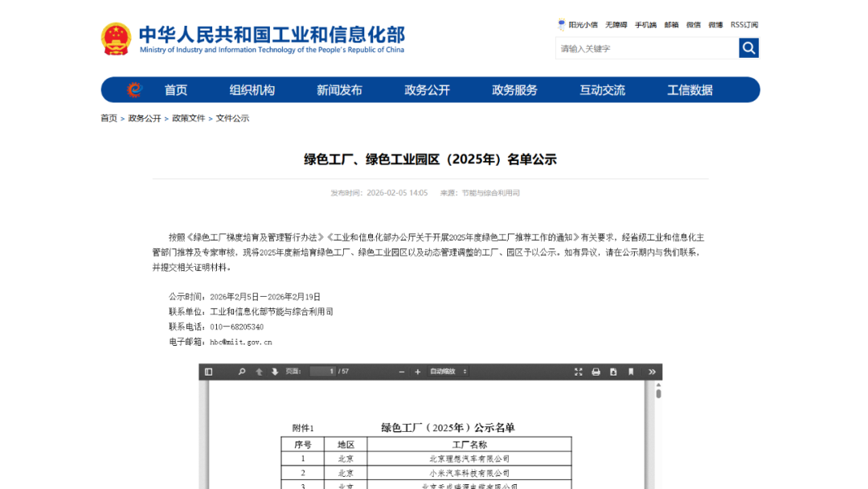The height and width of the screenshot is (489, 868).
Task: Go to previous PDF page
Action: [x=259, y=372]
